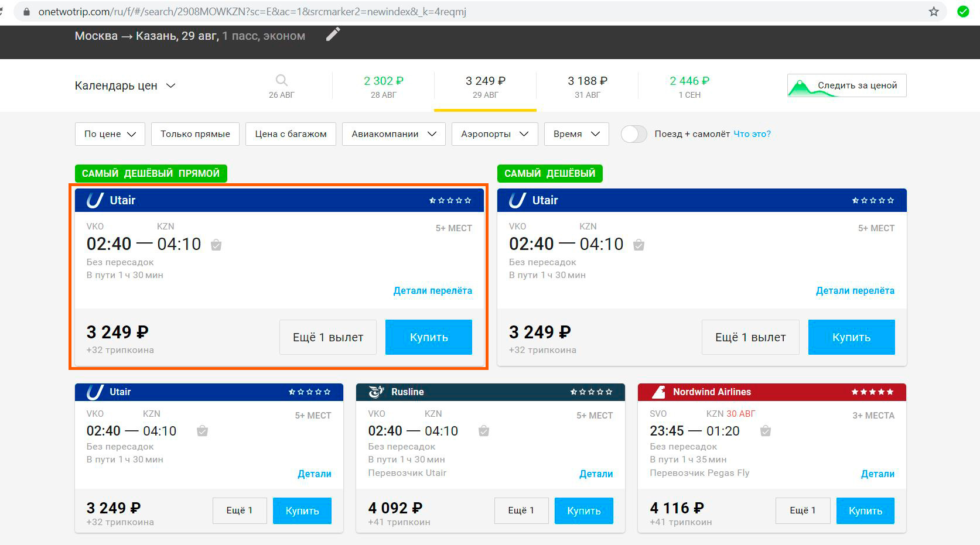Toggle the Цена с багажом filter

point(291,134)
